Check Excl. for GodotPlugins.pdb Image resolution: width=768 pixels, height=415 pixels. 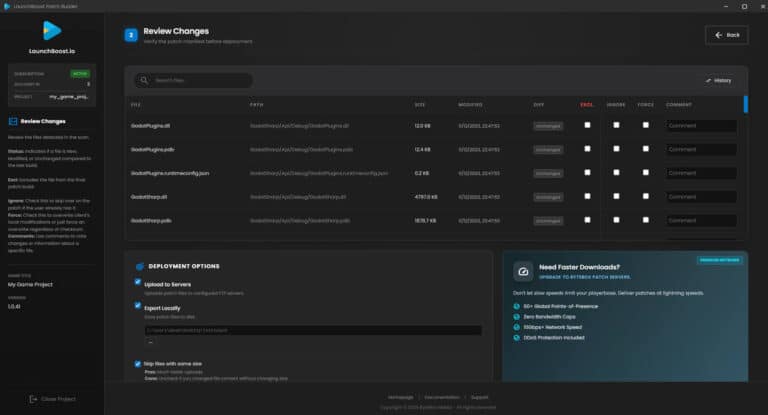point(587,149)
